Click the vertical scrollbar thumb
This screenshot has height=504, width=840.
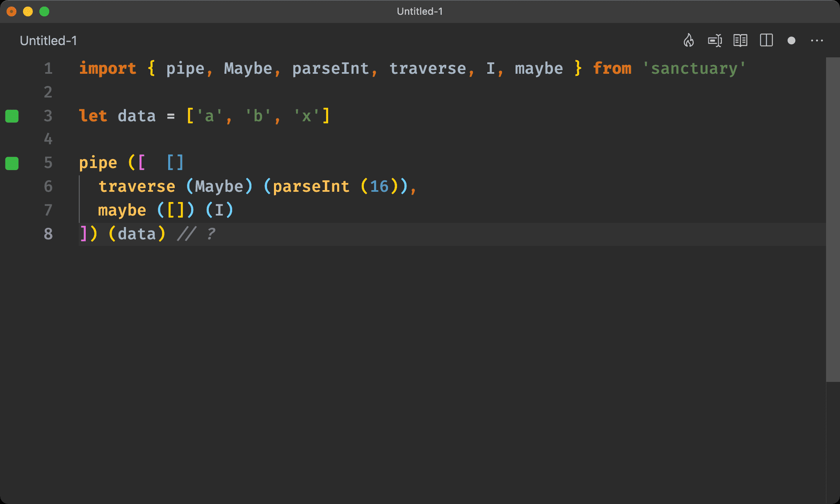pyautogui.click(x=833, y=219)
